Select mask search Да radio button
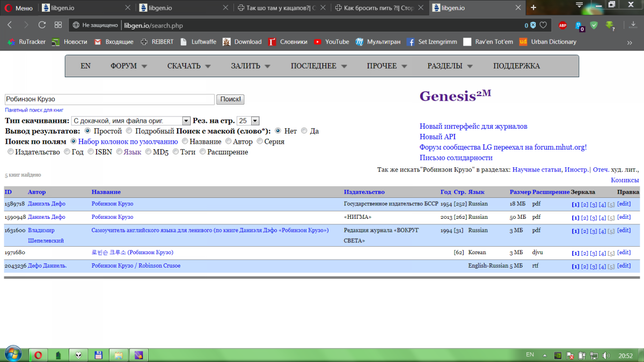The width and height of the screenshot is (644, 362). (x=304, y=131)
